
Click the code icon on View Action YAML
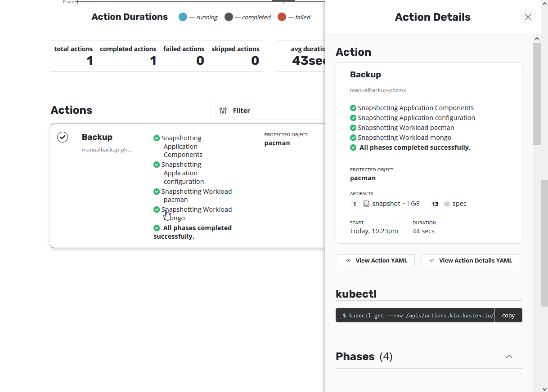click(x=348, y=260)
